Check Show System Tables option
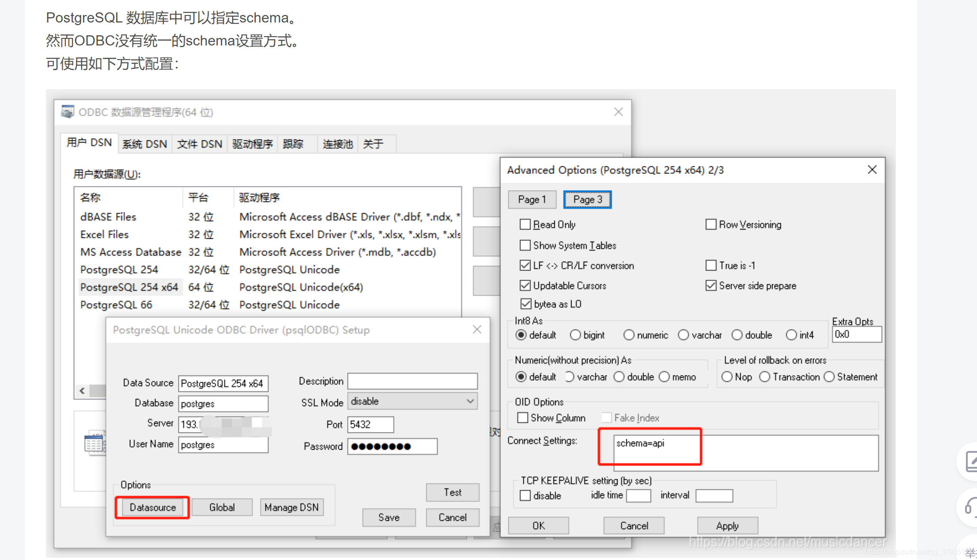This screenshot has height=560, width=977. coord(525,245)
